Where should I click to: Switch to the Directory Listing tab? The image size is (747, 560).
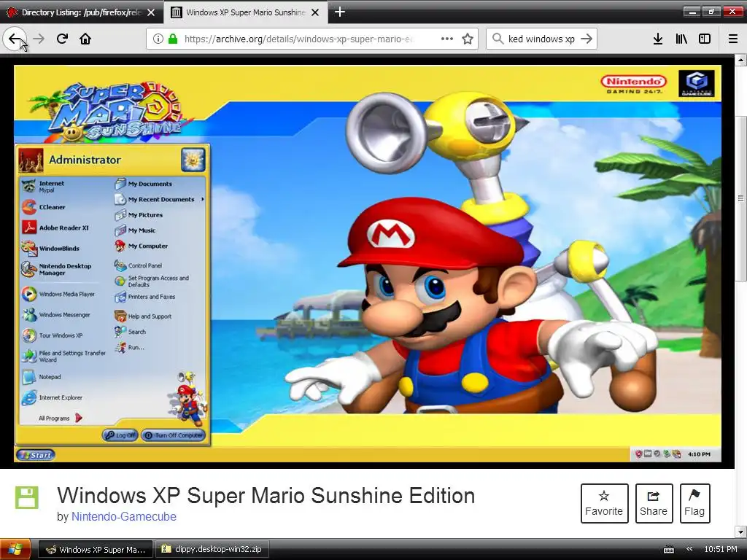point(82,12)
